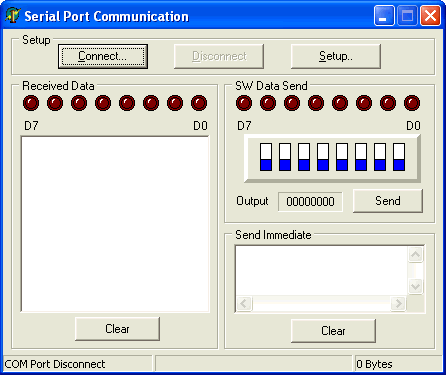The height and width of the screenshot is (375, 446).
Task: Click the disabled Disconnect button
Action: coord(219,56)
